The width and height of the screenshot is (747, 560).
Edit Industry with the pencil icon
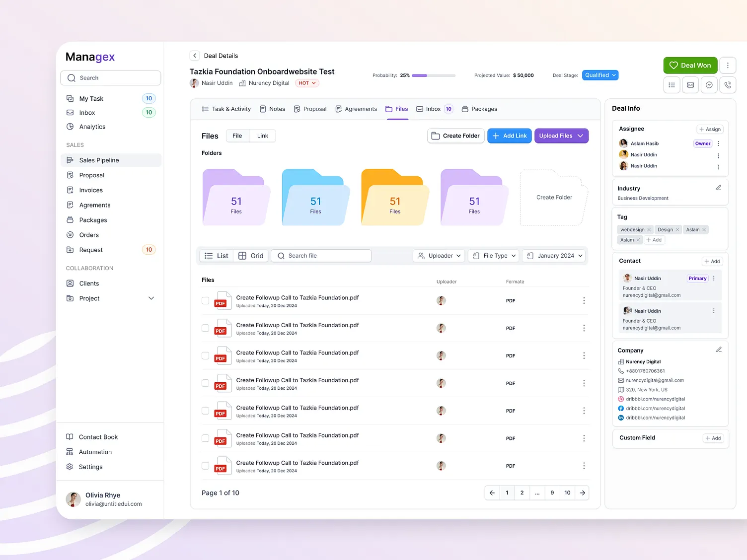click(x=718, y=188)
